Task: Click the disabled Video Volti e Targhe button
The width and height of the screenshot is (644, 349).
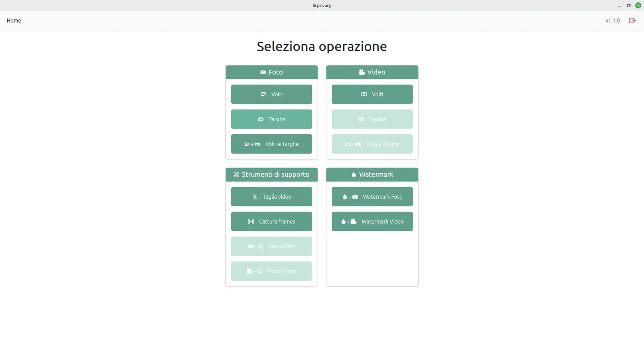Action: [x=372, y=144]
